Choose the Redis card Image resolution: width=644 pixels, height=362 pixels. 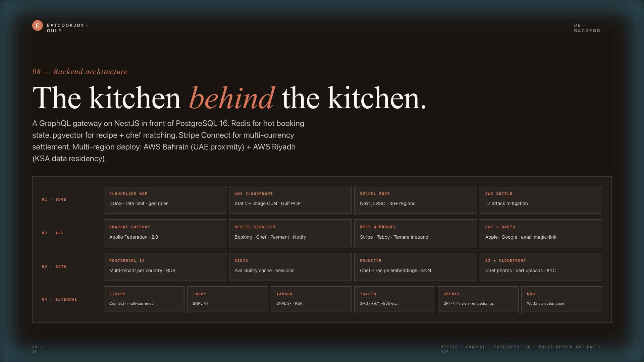pyautogui.click(x=290, y=267)
